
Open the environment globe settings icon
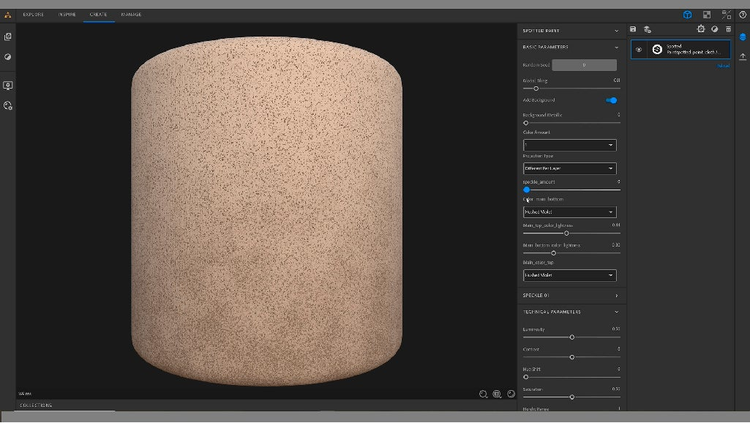[8, 106]
